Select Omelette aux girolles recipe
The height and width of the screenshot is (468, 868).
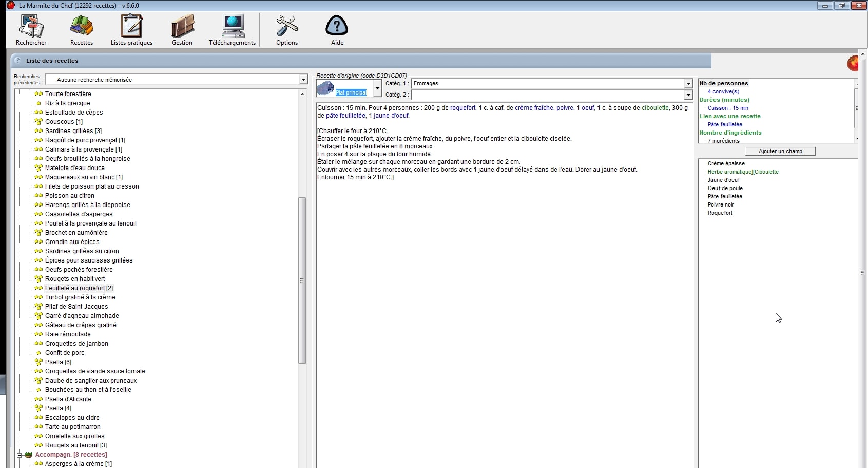tap(74, 436)
